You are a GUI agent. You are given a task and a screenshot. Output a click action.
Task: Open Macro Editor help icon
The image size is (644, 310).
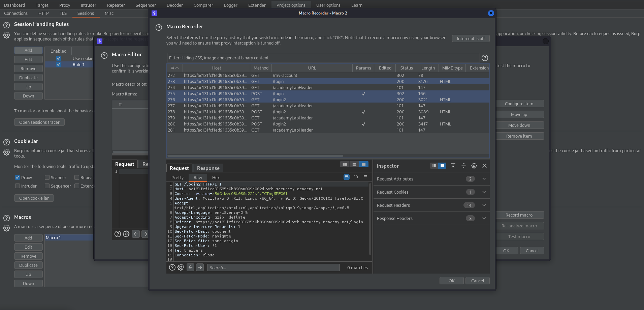coord(104,55)
